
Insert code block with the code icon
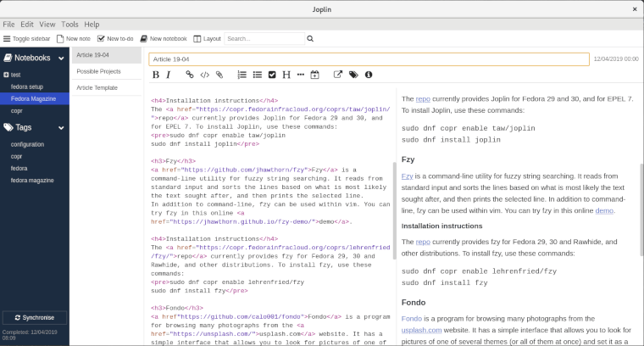point(204,75)
